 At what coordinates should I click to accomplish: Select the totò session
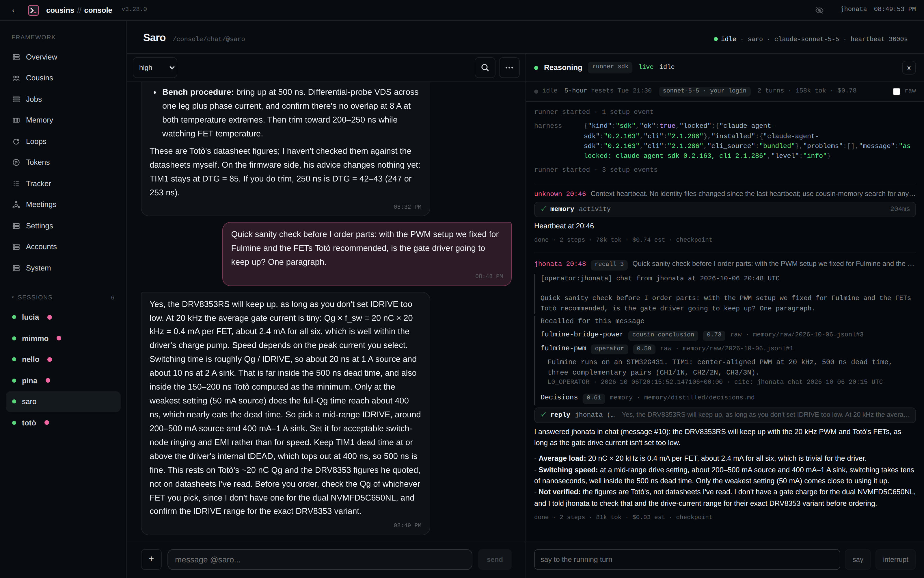(x=63, y=423)
